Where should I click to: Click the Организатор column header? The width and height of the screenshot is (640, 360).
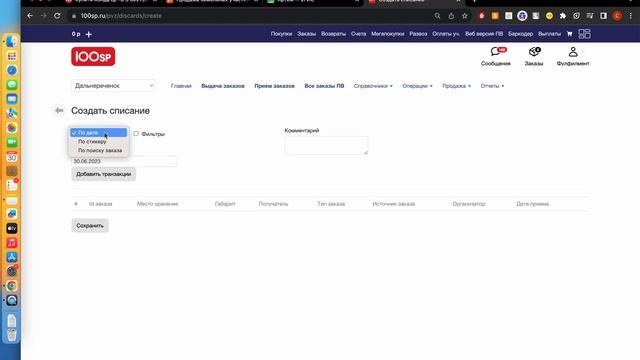tap(469, 204)
